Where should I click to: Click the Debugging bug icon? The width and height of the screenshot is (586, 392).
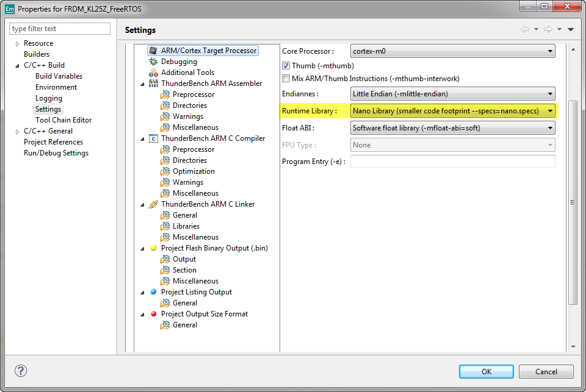[153, 62]
